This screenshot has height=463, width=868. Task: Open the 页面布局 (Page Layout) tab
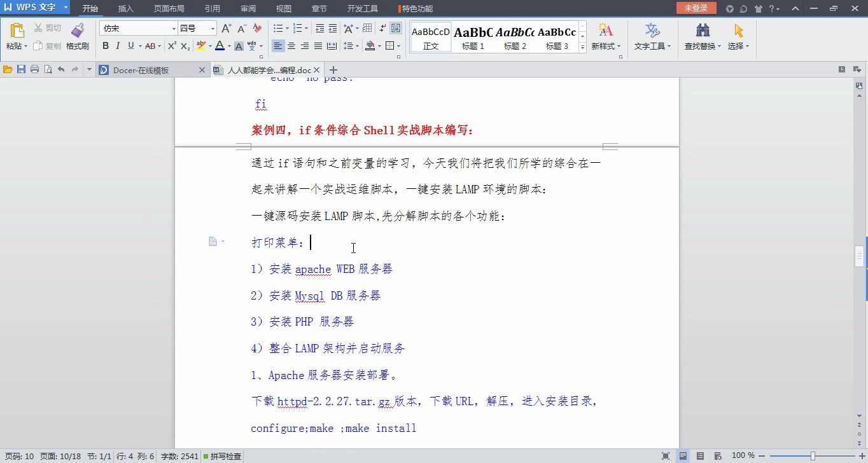169,9
